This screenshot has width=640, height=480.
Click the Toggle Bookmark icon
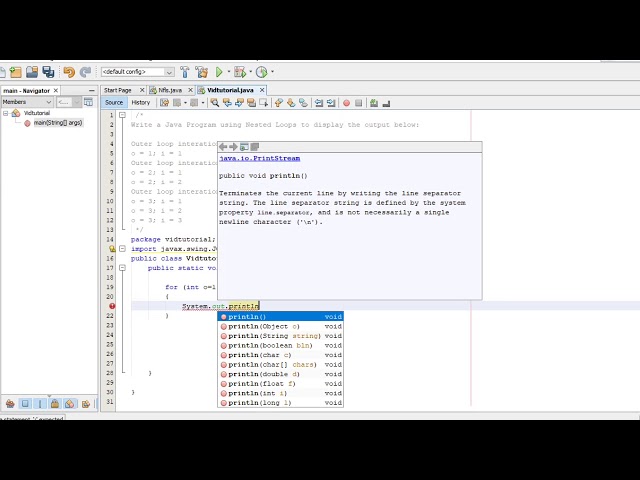[303, 103]
